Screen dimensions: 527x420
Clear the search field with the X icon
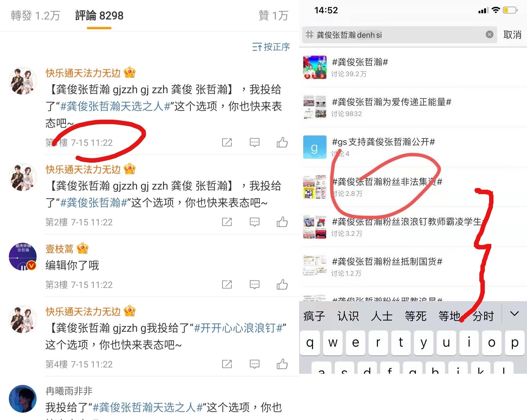[489, 34]
